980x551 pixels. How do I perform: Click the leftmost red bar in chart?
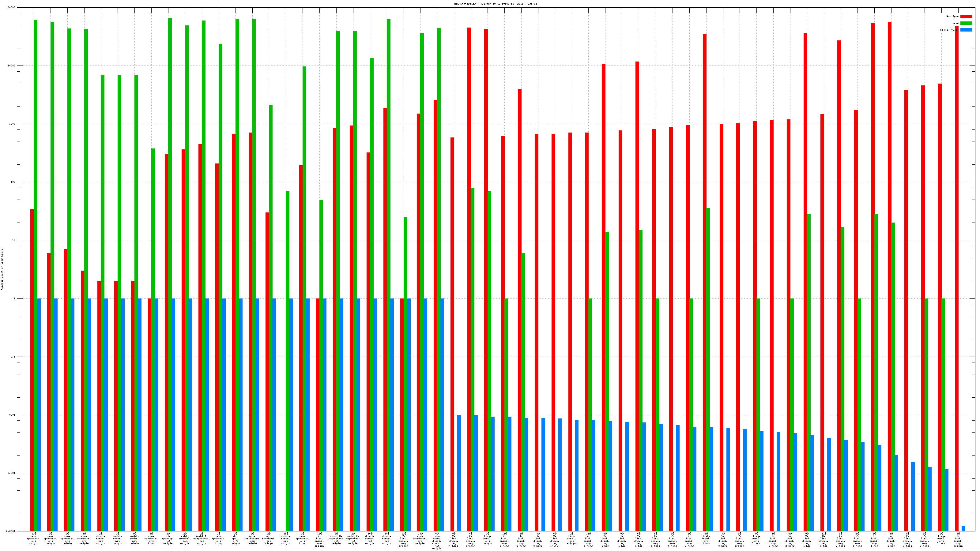coord(32,369)
